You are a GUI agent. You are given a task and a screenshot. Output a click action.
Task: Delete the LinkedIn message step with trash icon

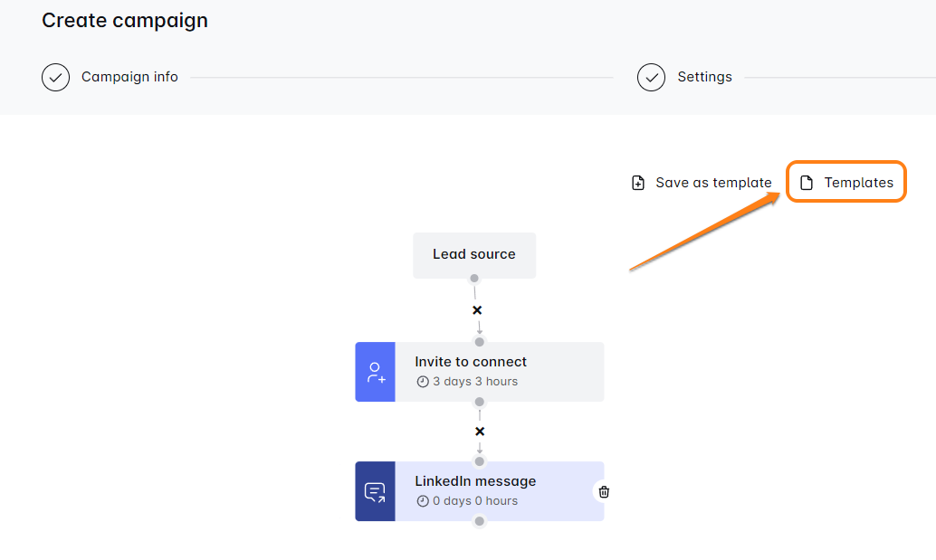click(604, 491)
